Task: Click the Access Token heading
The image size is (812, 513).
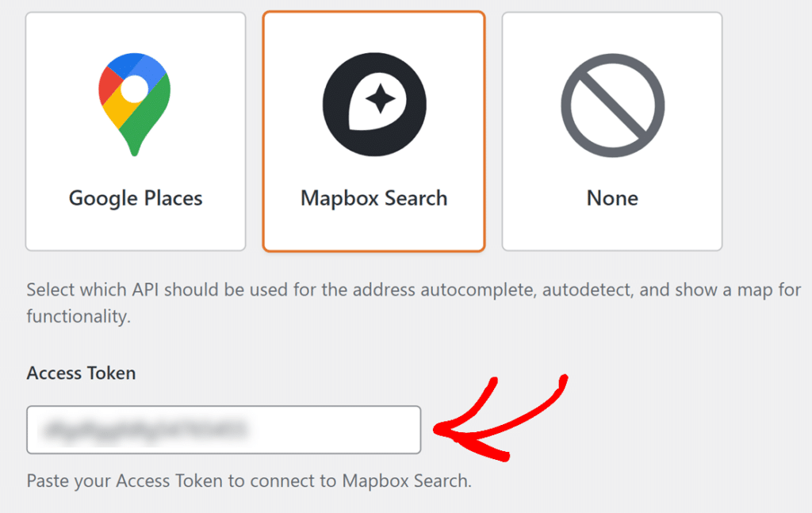Action: coord(81,373)
